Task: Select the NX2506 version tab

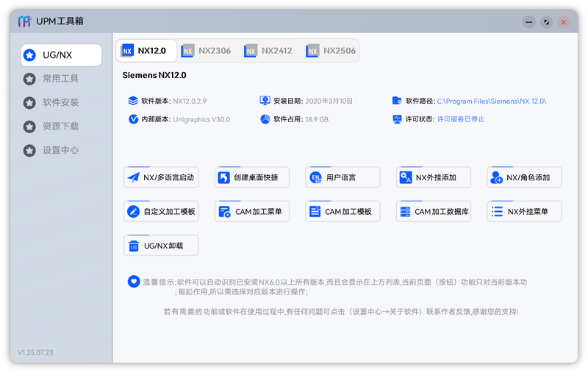Action: 331,51
